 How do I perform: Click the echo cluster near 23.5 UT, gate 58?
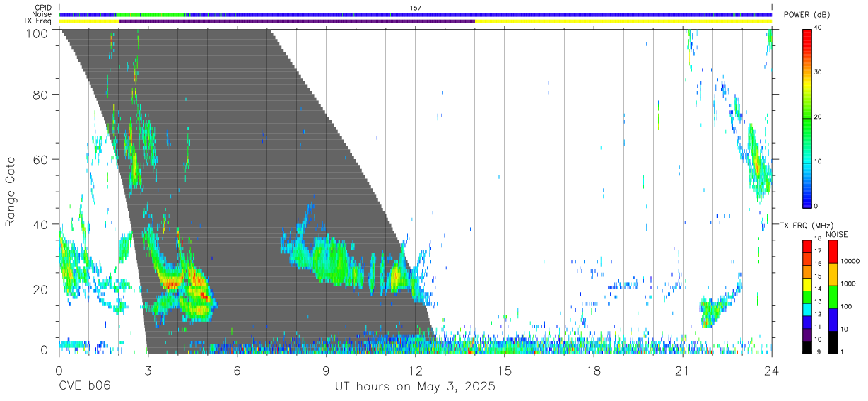pyautogui.click(x=756, y=164)
